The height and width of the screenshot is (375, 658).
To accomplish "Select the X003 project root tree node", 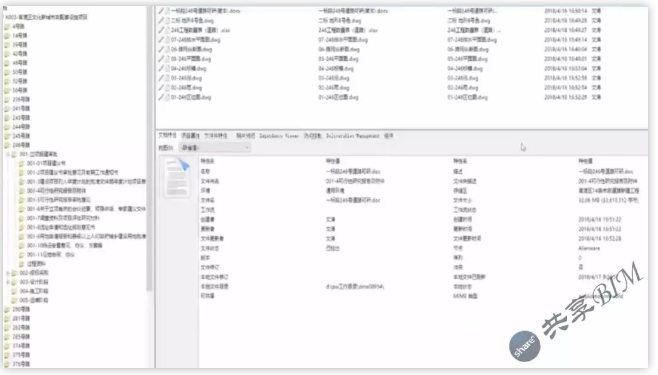I will [46, 17].
